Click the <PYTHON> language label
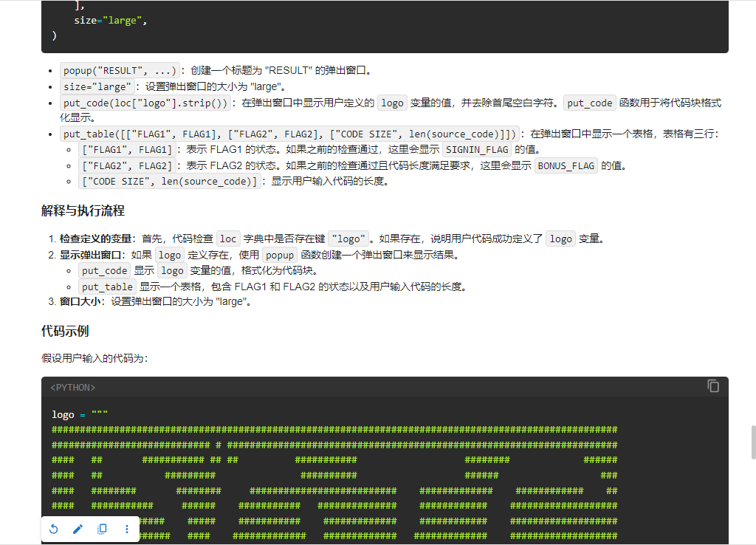This screenshot has height=545, width=756. (x=73, y=388)
